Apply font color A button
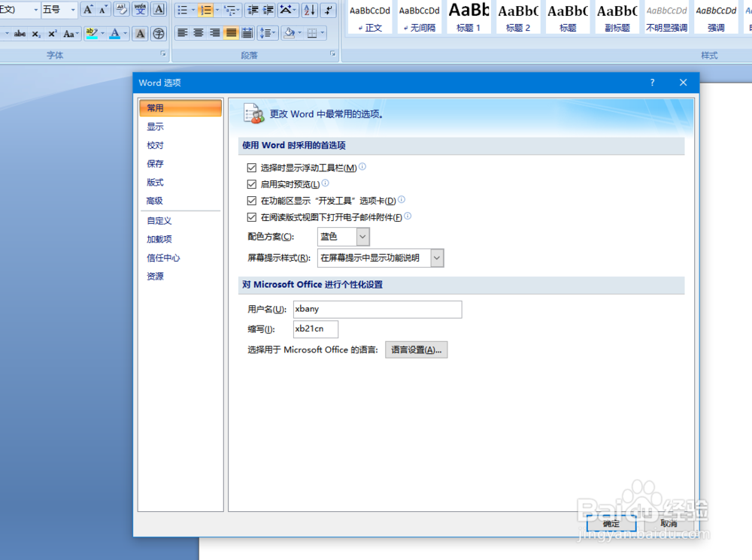The width and height of the screenshot is (752, 560). [x=114, y=34]
